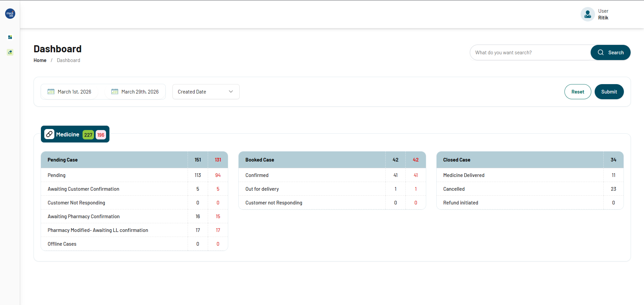Click the calendar icon beside March 1st, 2026

pyautogui.click(x=51, y=91)
